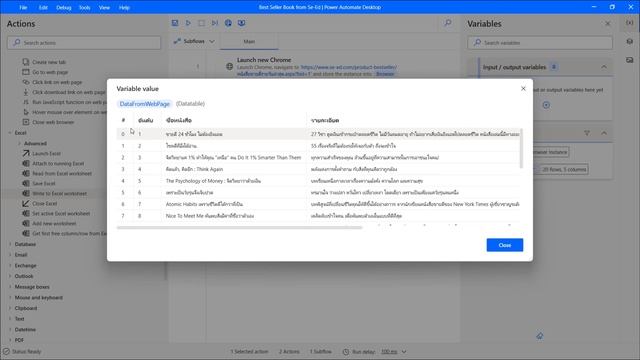Click the Save flow toolbar icon
Screen dimensions: 640x360
(175, 23)
